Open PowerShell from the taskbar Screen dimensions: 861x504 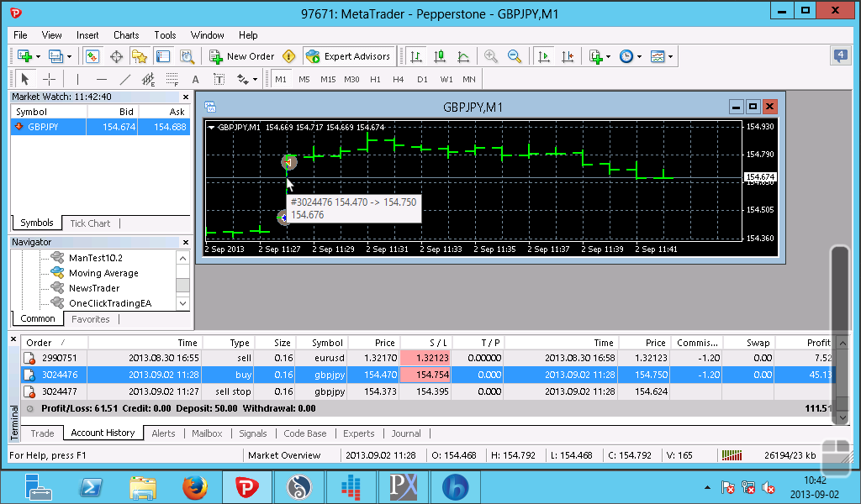[90, 487]
